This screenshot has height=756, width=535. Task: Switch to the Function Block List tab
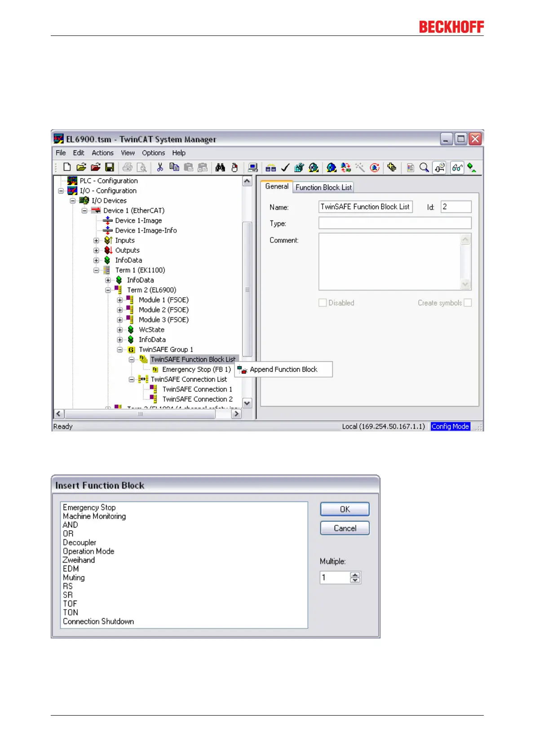pos(323,187)
